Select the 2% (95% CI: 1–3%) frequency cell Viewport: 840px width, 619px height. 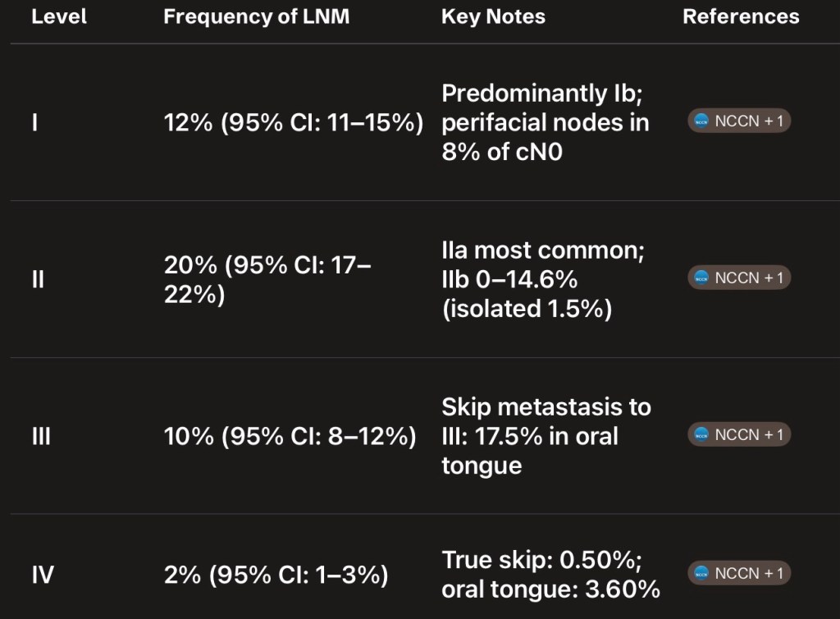click(x=276, y=575)
